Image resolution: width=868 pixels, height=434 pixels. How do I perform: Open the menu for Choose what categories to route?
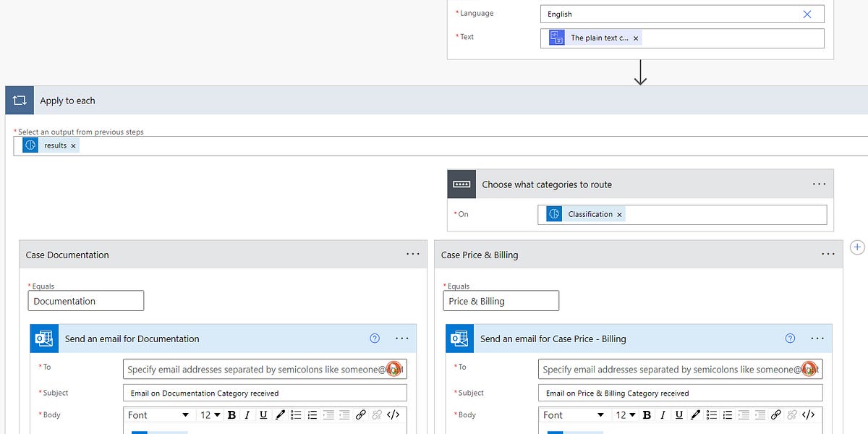click(x=819, y=184)
